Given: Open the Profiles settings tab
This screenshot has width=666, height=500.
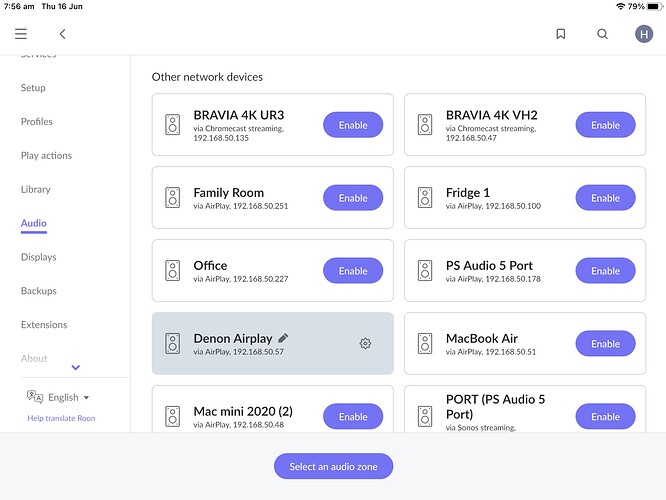Looking at the screenshot, I should pyautogui.click(x=37, y=121).
